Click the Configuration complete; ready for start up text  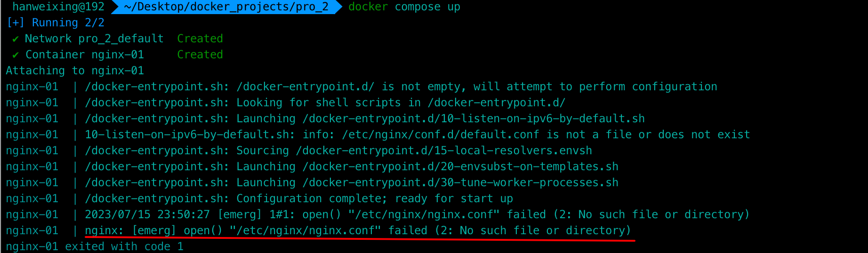pos(375,198)
